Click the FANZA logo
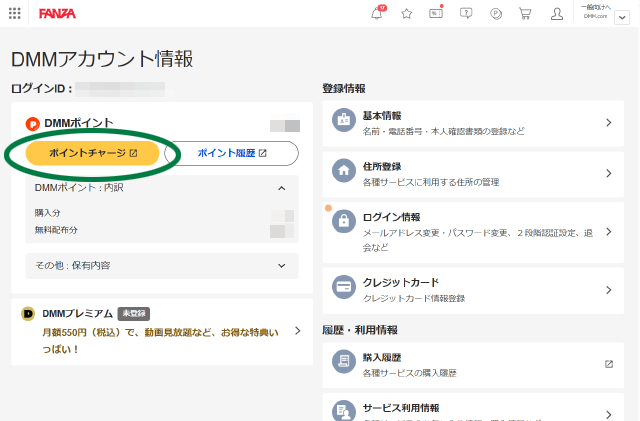This screenshot has width=640, height=421. pyautogui.click(x=57, y=14)
